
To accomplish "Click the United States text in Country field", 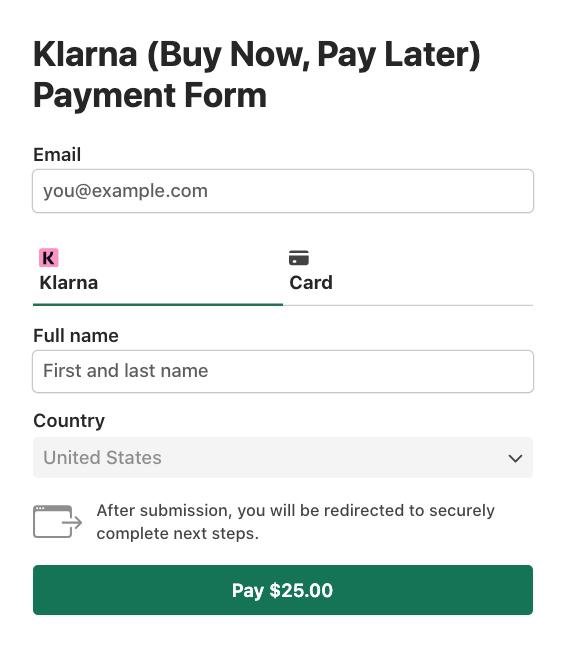I will 103,458.
